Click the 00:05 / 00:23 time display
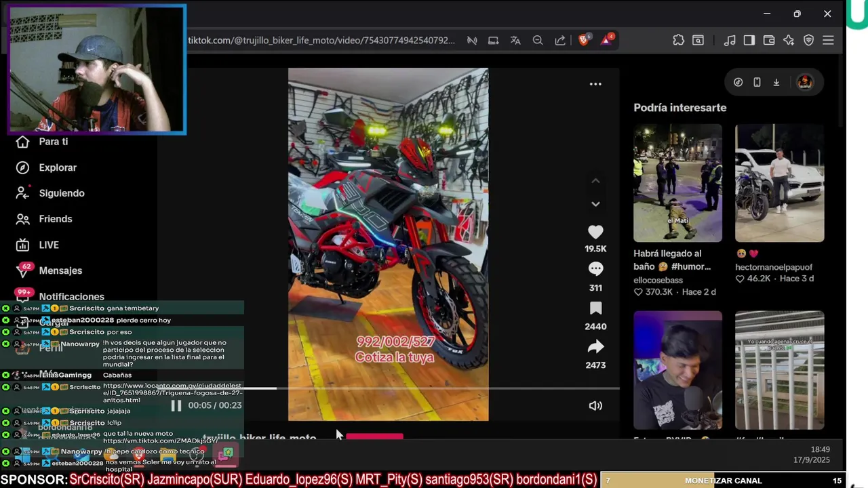 coord(214,405)
